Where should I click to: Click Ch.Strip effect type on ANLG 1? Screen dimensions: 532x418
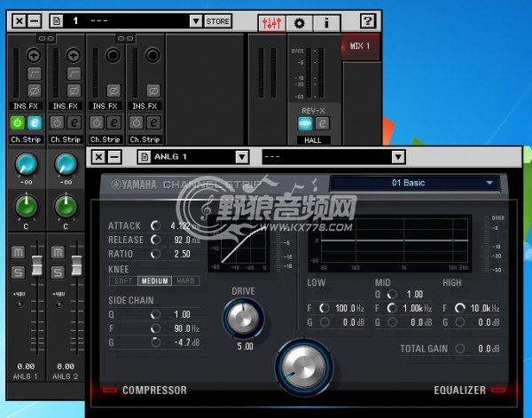26,139
